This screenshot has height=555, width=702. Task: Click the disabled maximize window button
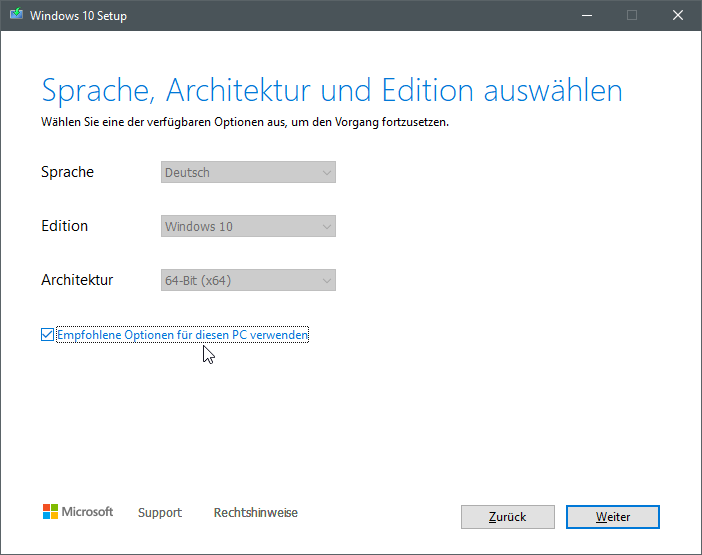[632, 16]
